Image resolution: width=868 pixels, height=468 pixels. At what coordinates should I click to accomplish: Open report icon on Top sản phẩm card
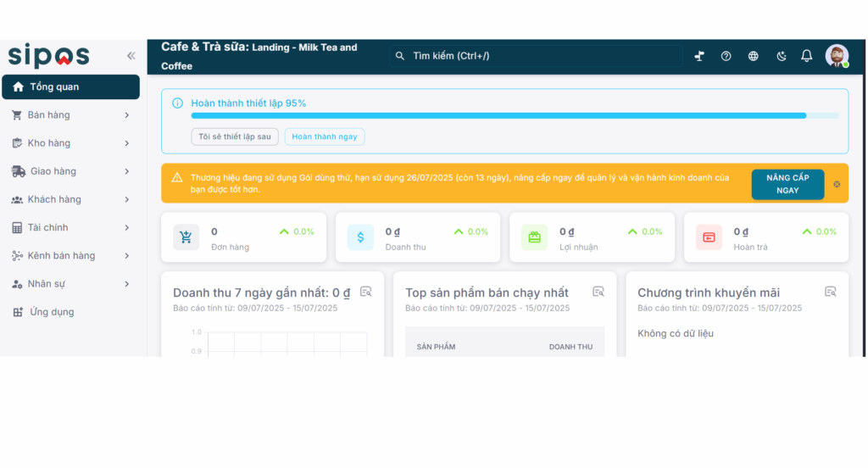(x=598, y=292)
